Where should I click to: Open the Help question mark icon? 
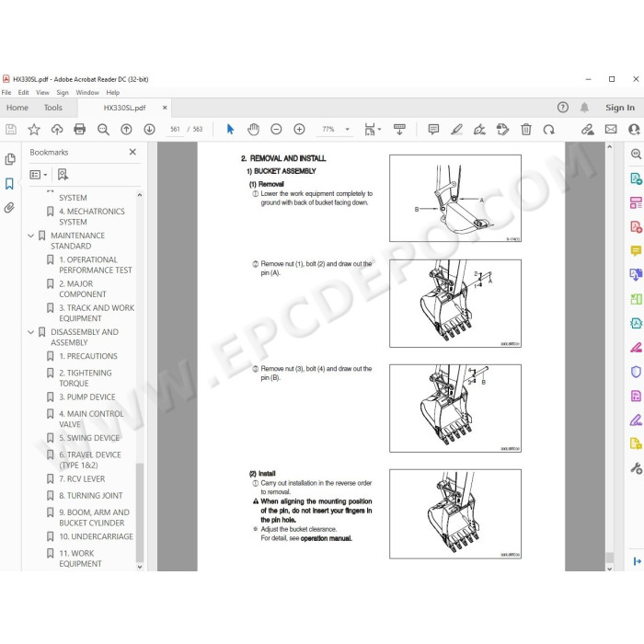[563, 108]
